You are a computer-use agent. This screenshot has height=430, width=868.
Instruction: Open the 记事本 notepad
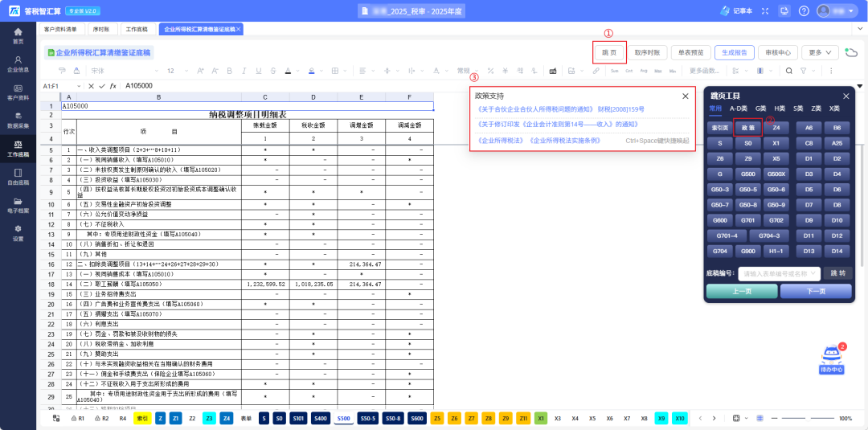(736, 10)
